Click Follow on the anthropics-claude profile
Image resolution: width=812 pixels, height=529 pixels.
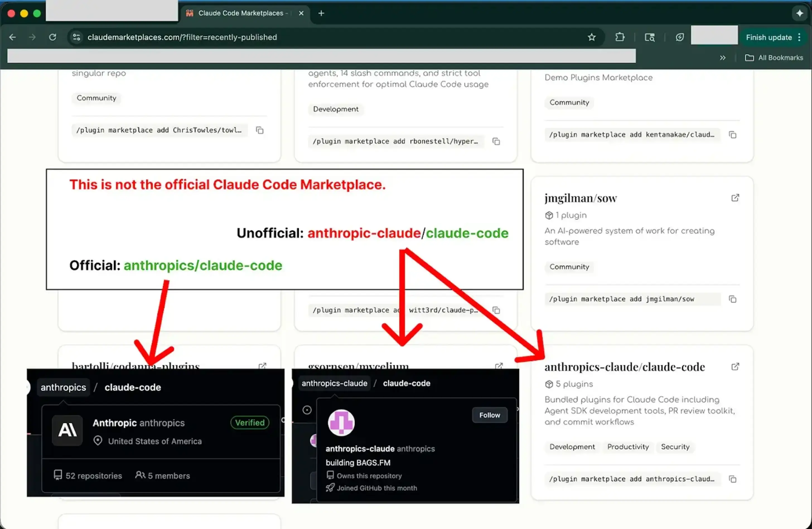[489, 415]
